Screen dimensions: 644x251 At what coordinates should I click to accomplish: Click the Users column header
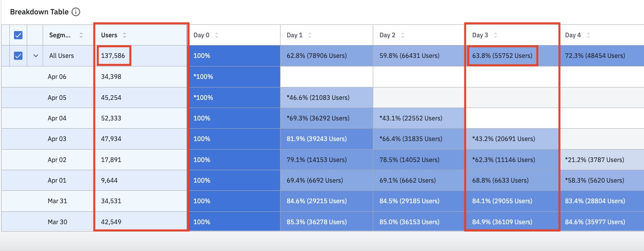109,35
